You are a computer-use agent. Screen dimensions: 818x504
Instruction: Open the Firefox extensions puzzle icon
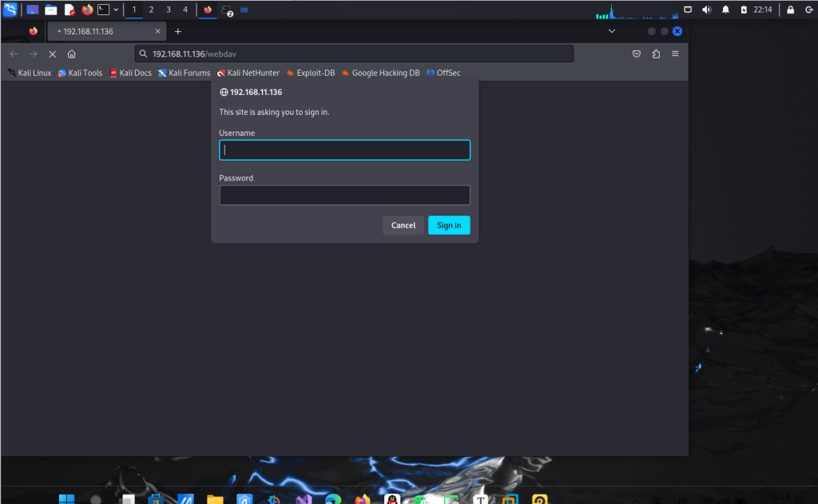[x=656, y=54]
